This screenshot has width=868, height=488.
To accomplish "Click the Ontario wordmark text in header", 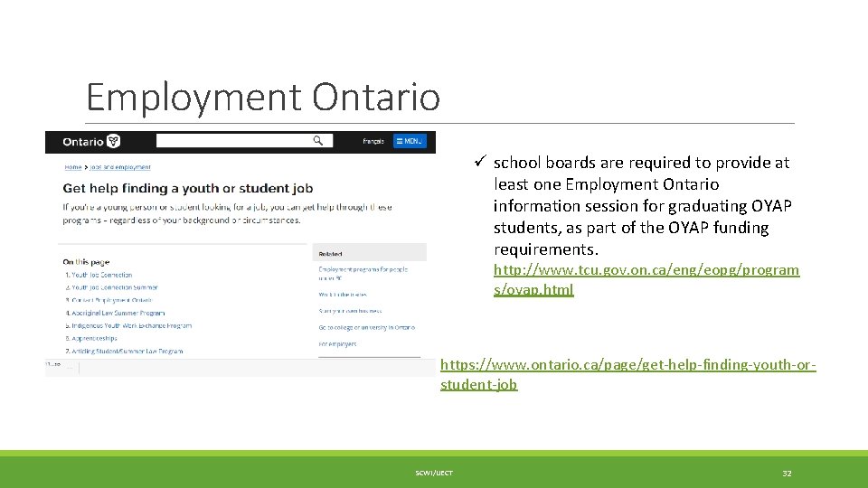I will coord(83,142).
